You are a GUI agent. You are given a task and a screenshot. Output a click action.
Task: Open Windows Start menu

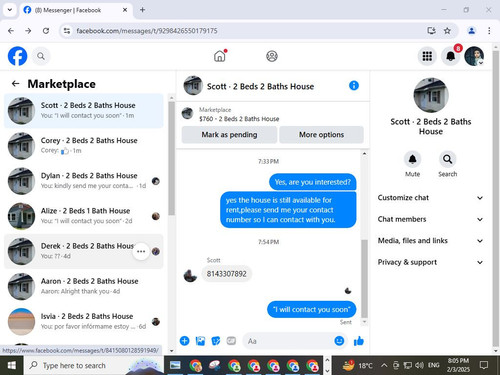tap(11, 365)
